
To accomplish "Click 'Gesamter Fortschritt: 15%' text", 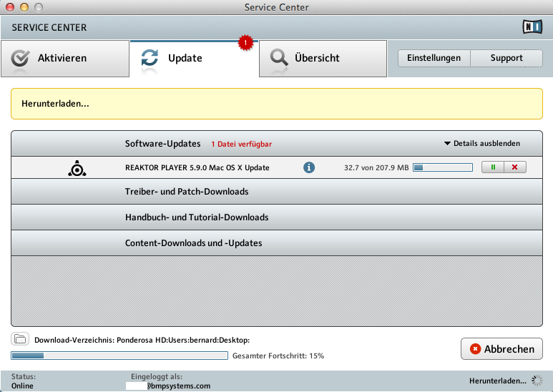I will 278,356.
